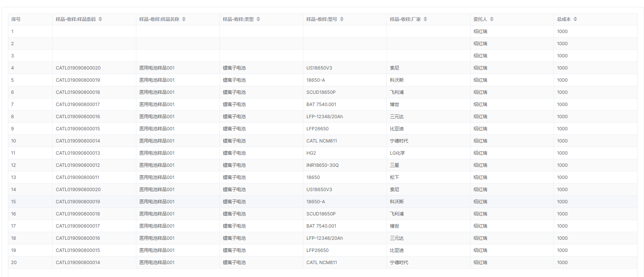Click SCUD18650P in row 16
The height and width of the screenshot is (277, 644).
(321, 214)
